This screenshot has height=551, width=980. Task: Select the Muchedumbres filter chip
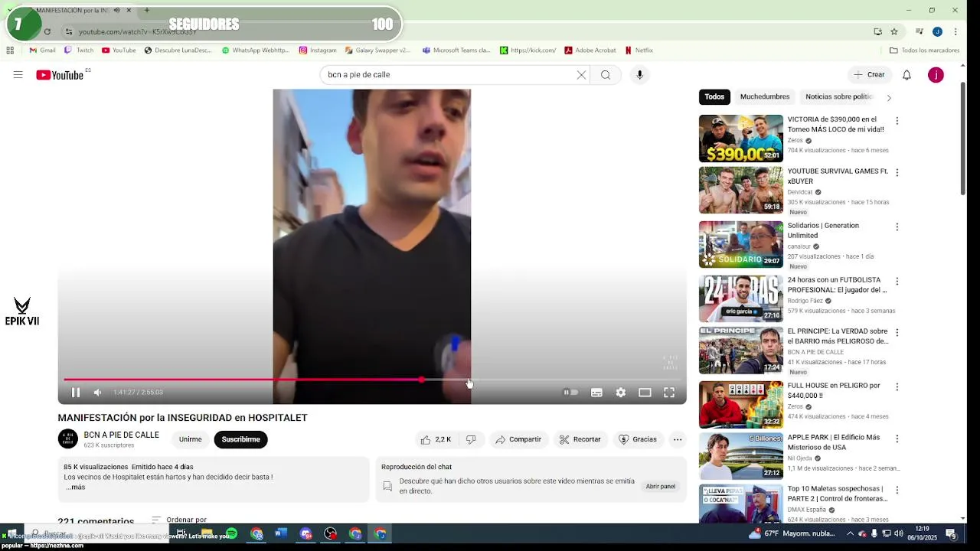point(765,97)
